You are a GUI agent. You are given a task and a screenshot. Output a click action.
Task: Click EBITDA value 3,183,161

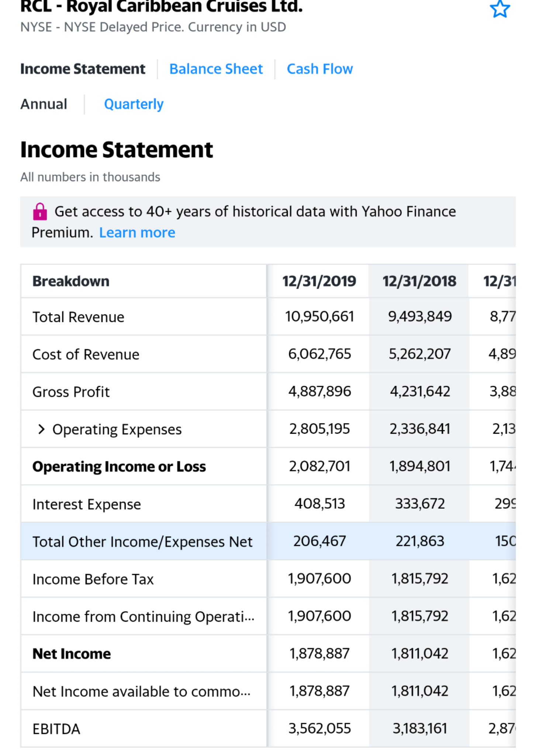coord(420,728)
